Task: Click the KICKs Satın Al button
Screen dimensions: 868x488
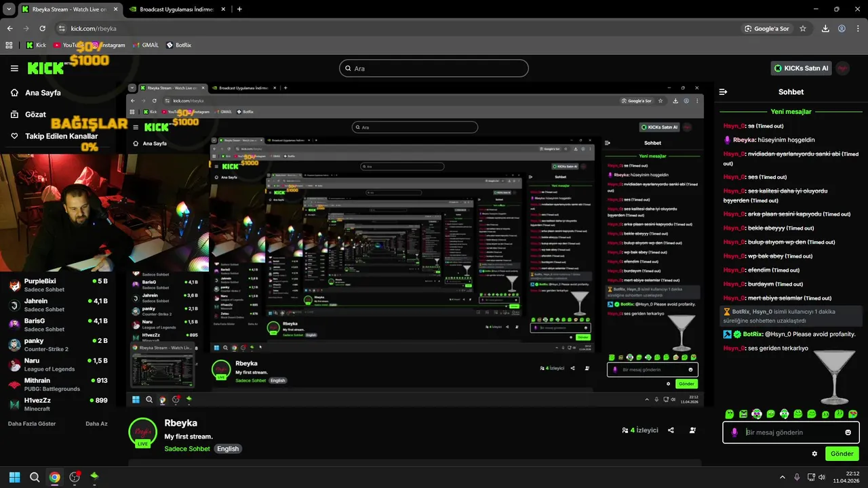Action: pos(801,68)
